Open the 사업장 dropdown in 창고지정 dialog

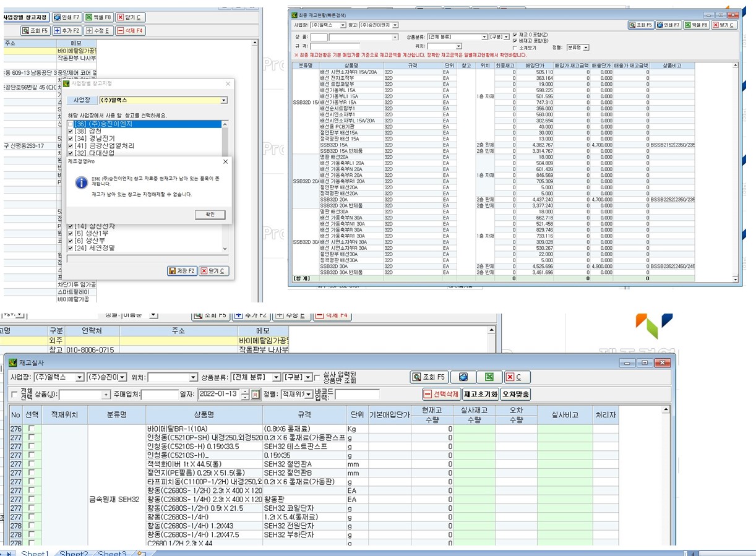click(x=223, y=100)
